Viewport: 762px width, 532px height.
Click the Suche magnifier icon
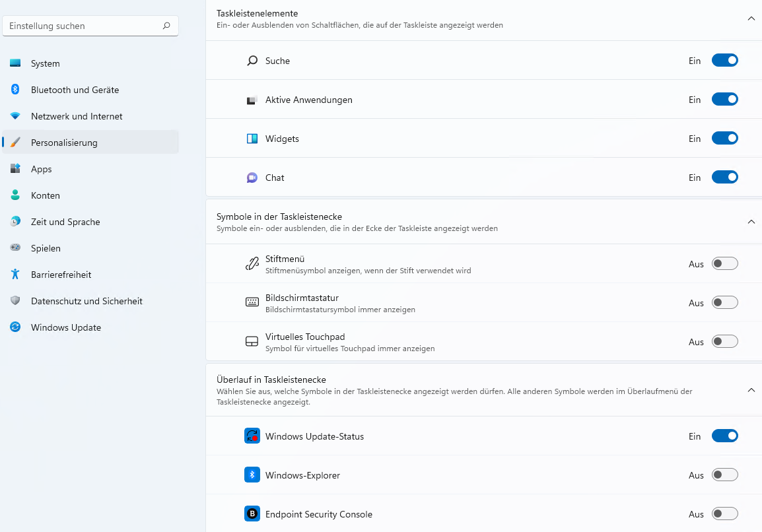pos(252,60)
